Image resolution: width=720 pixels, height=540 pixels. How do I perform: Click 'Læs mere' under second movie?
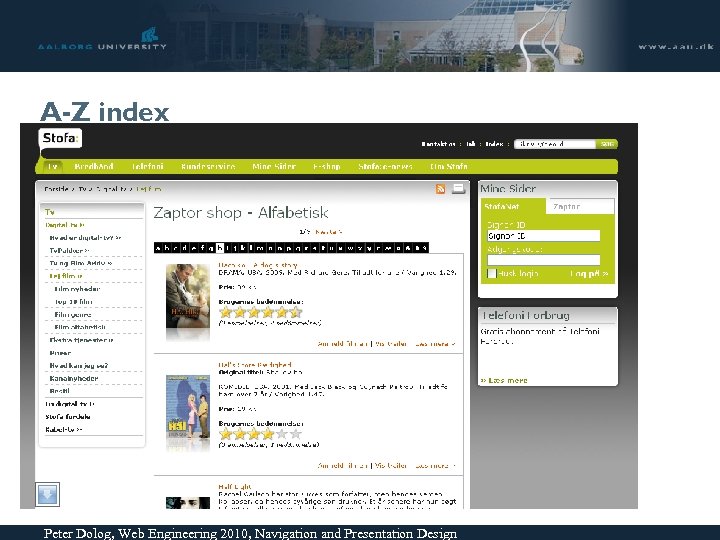pyautogui.click(x=435, y=466)
